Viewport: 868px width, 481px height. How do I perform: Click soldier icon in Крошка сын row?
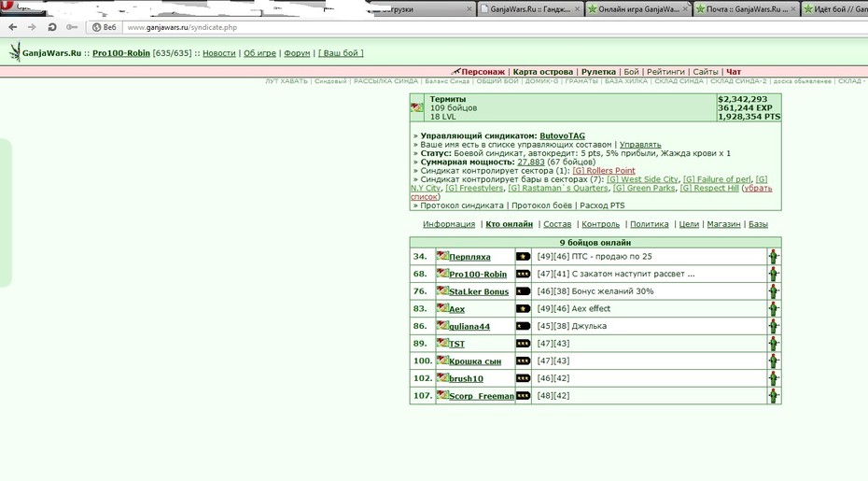(774, 361)
